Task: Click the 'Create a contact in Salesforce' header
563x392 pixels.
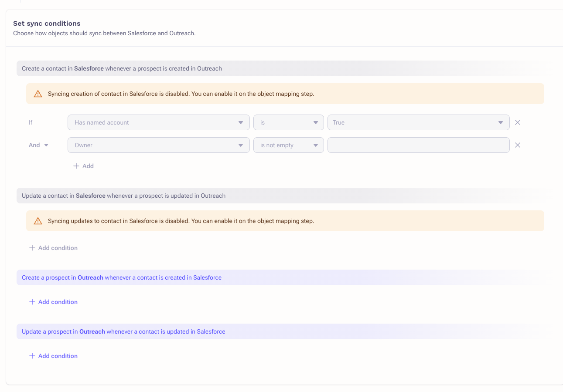Action: pyautogui.click(x=282, y=68)
